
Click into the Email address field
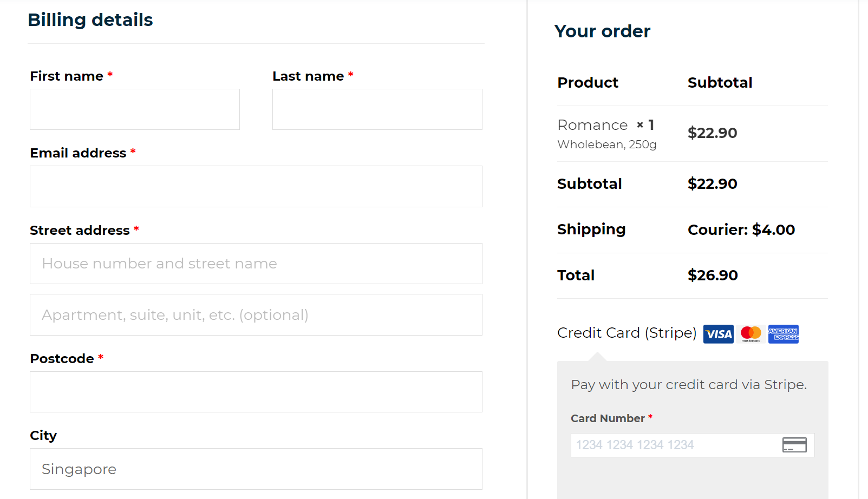click(x=256, y=186)
